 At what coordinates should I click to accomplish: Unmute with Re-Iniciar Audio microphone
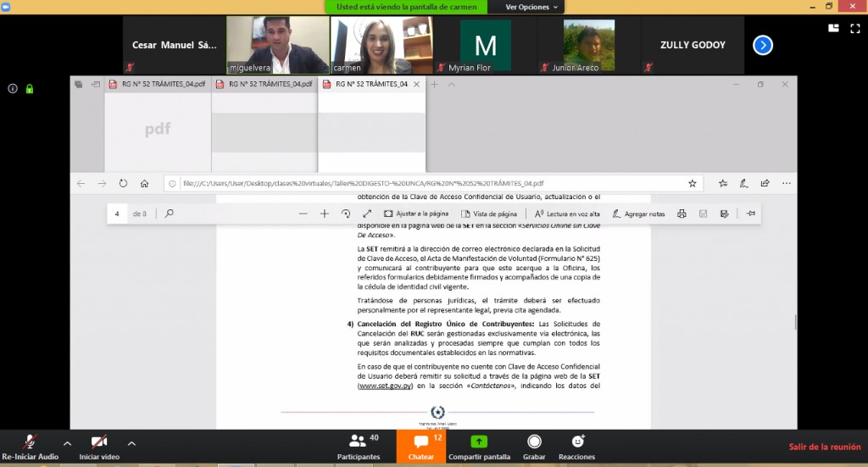click(30, 447)
